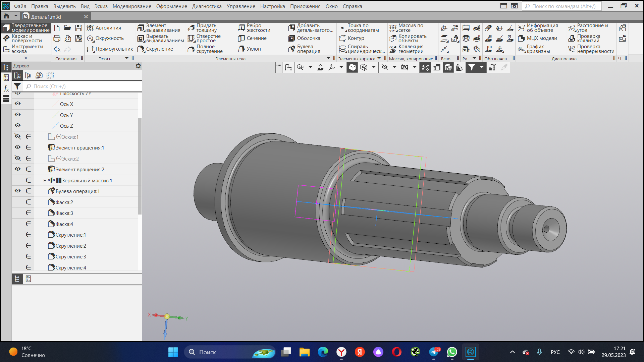Screen dimensions: 644x362
Task: Open the Моделирование menu
Action: tap(132, 6)
